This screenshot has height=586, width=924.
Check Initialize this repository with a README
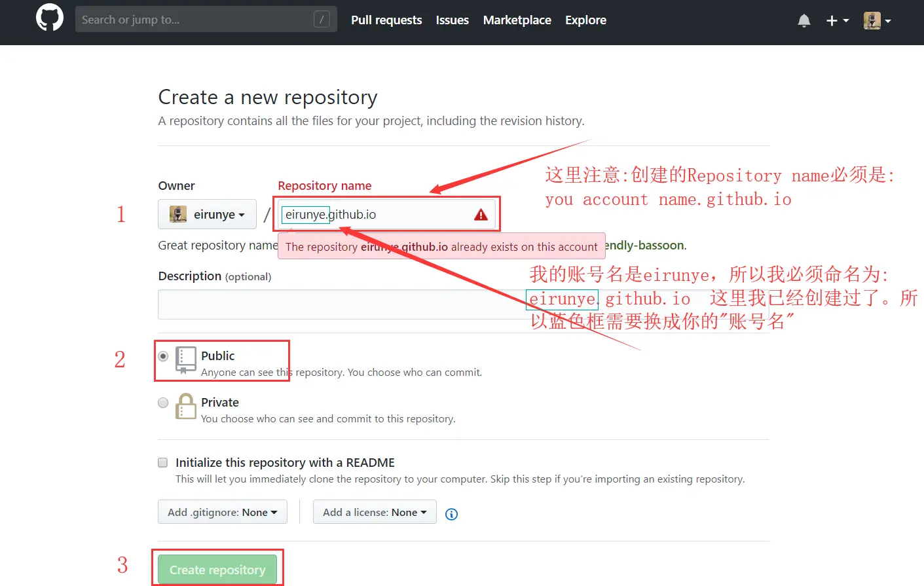click(x=163, y=462)
